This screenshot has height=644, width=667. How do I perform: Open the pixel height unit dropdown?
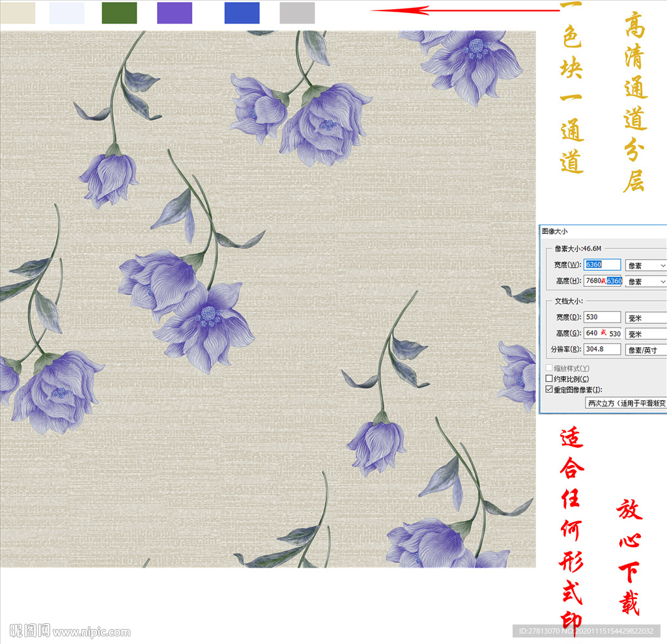click(x=646, y=281)
